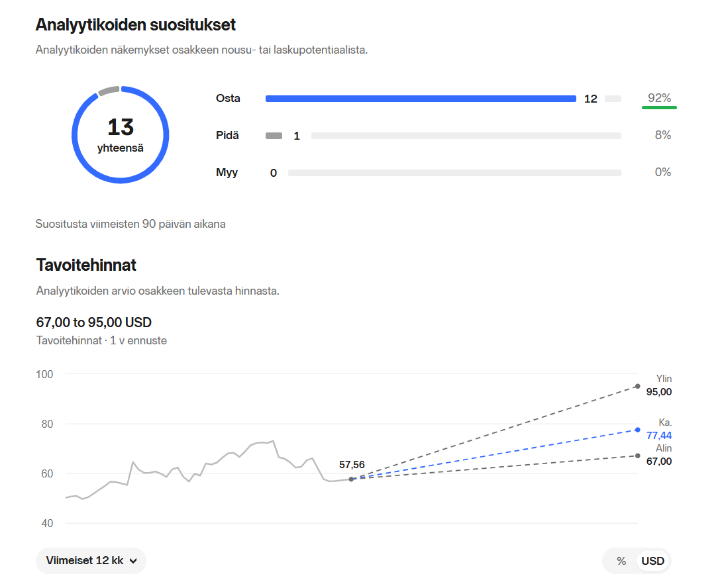The height and width of the screenshot is (588, 724).
Task: Click the Ylin 95,00 target point
Action: tap(638, 386)
